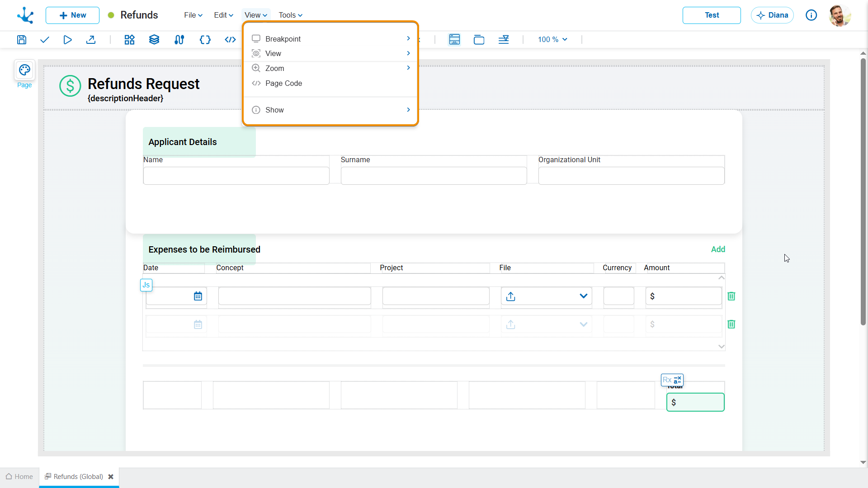
Task: Open the layers stack icon
Action: click(x=154, y=40)
